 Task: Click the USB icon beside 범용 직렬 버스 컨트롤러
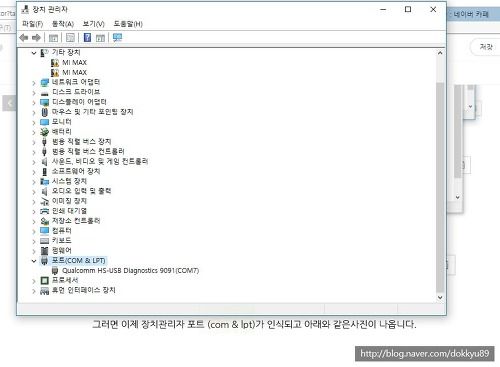click(44, 152)
